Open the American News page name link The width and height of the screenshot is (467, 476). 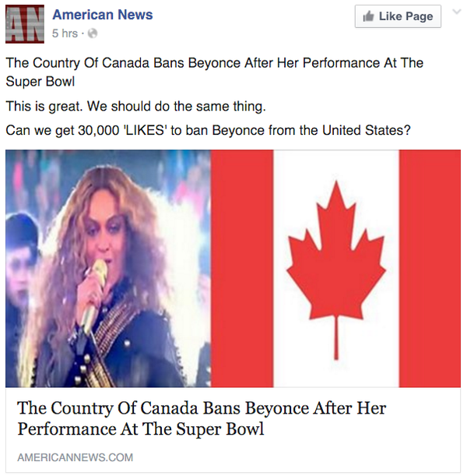[x=103, y=15]
